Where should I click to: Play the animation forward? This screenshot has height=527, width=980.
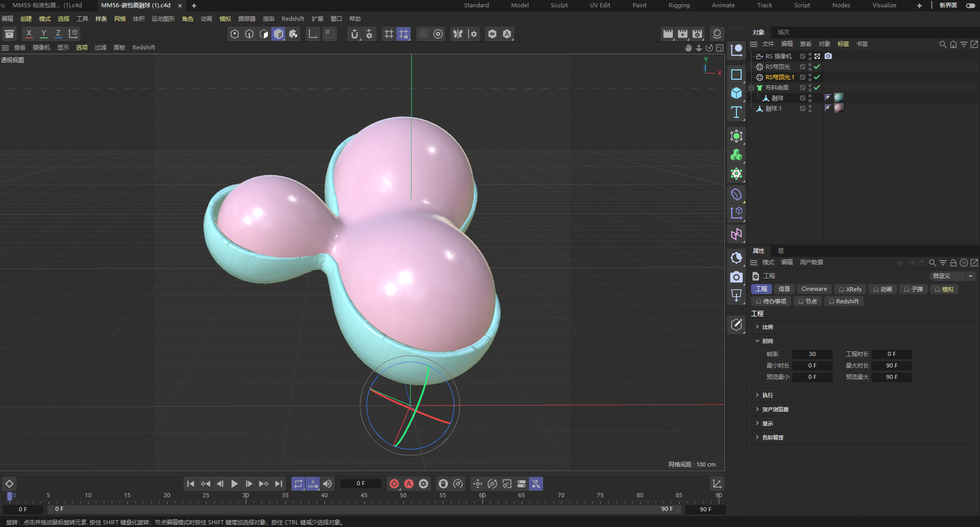(234, 484)
